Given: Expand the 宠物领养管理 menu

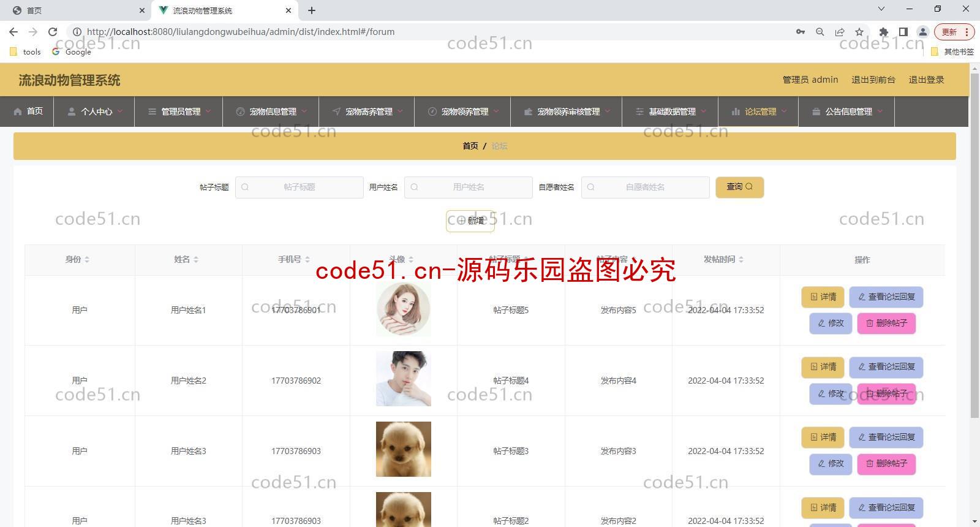Looking at the screenshot, I should coord(464,112).
